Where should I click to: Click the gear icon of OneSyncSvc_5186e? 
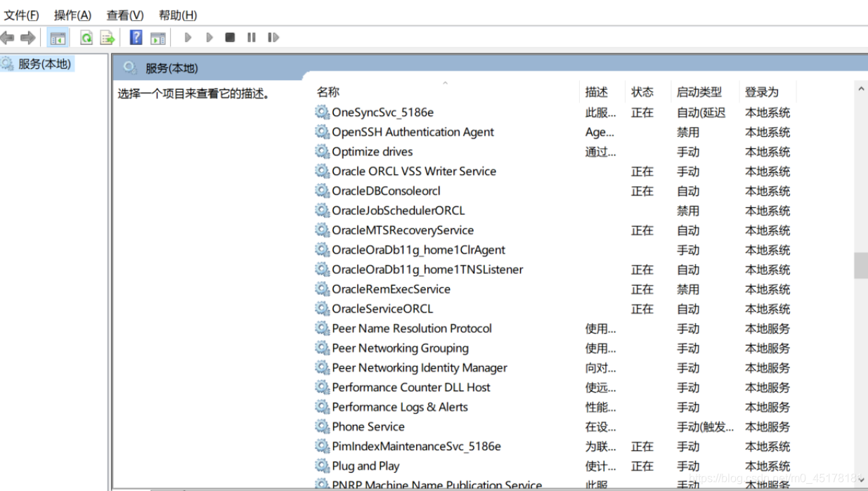[322, 112]
